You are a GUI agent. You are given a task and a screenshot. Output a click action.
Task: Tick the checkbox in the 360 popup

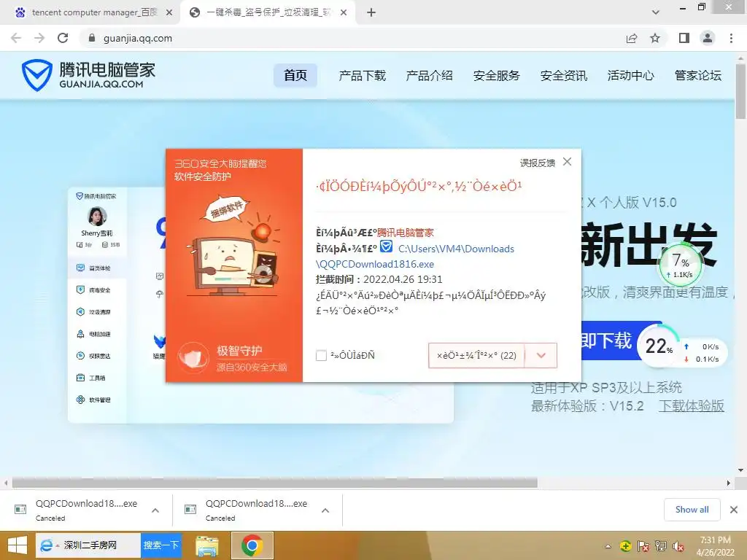pyautogui.click(x=321, y=355)
